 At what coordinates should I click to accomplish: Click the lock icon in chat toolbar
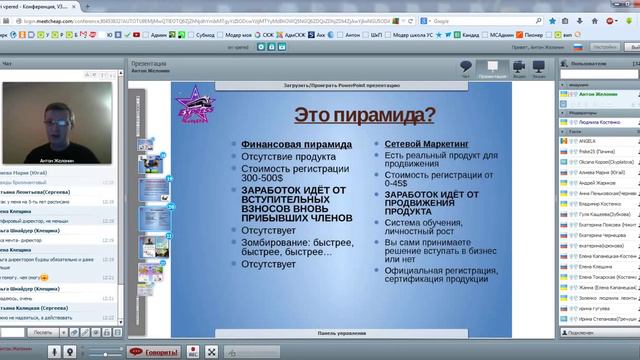point(107,333)
